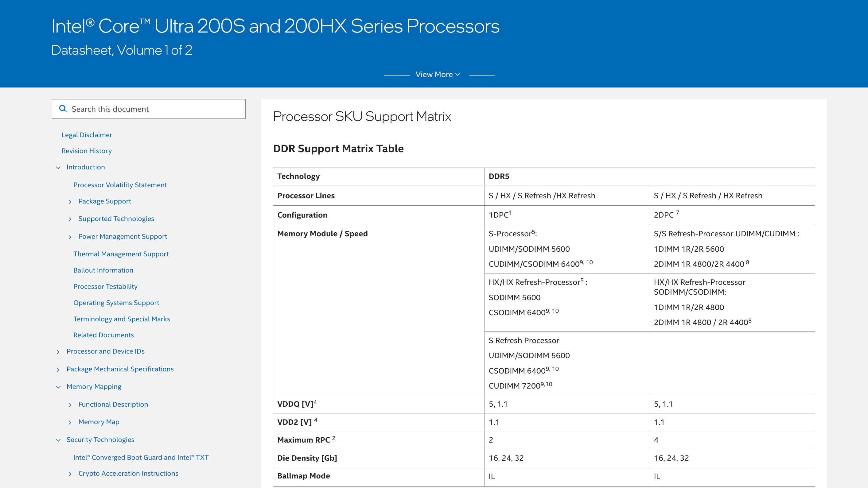Expand the Processor and Device IDs chevron
This screenshot has width=868, height=488.
(58, 352)
